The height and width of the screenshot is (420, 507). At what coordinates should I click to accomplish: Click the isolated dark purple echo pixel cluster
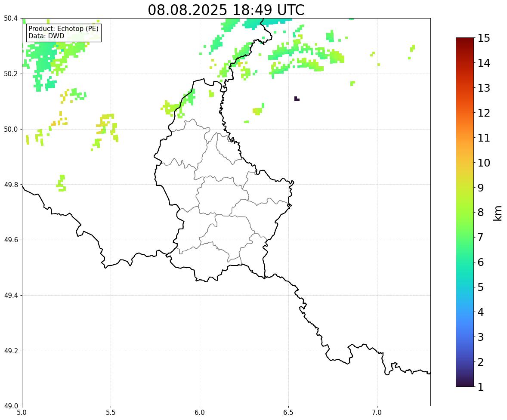297,99
